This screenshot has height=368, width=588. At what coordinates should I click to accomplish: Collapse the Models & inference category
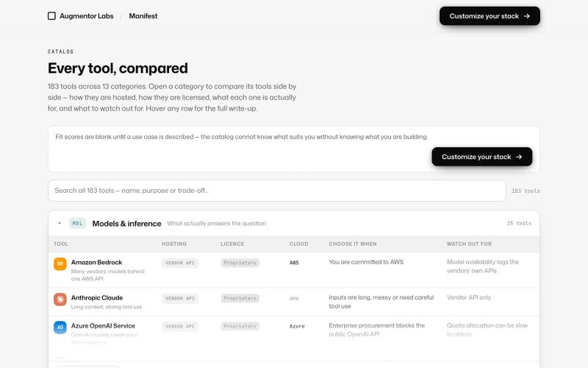coord(294,224)
